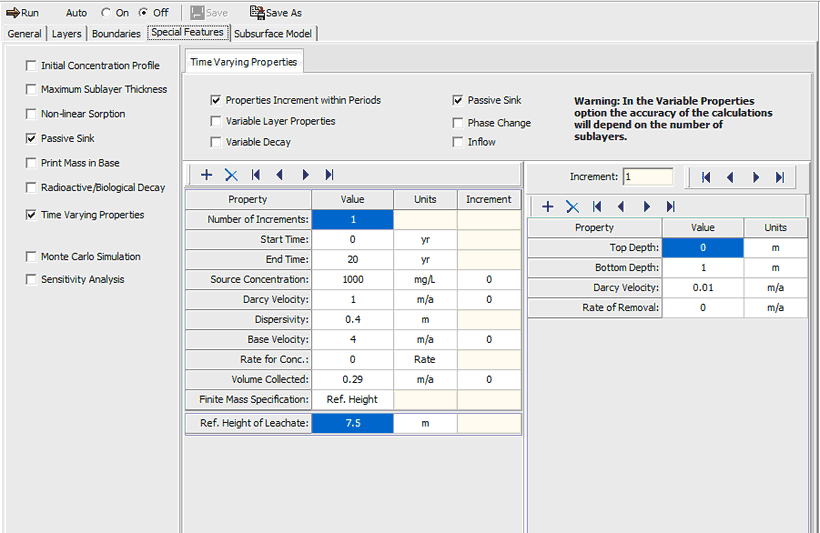Add a new period with the left plus icon

[207, 174]
